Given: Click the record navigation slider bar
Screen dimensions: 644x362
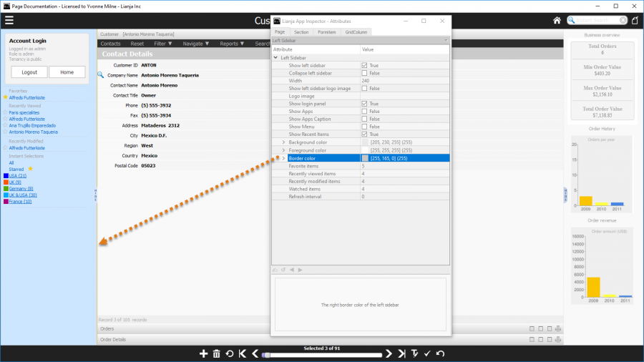Looking at the screenshot, I should tap(322, 354).
